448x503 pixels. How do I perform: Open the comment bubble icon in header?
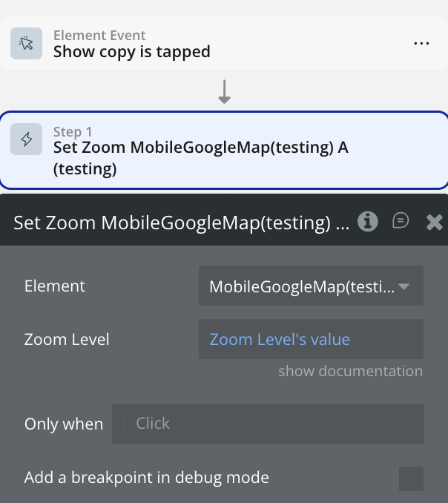[x=401, y=221]
